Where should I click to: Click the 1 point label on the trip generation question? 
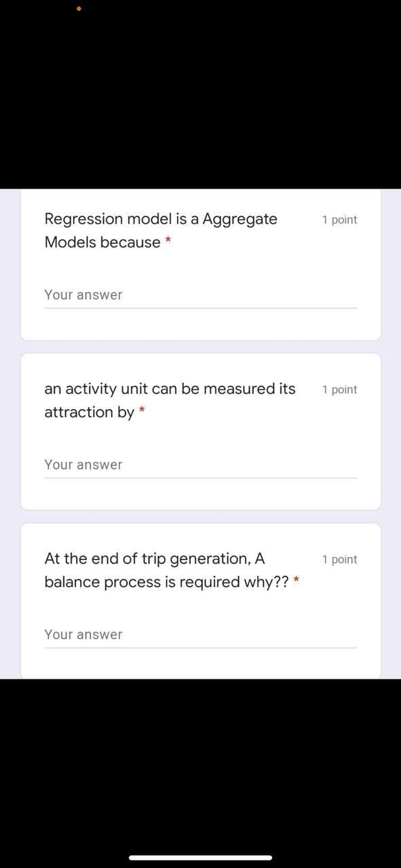[x=339, y=559]
